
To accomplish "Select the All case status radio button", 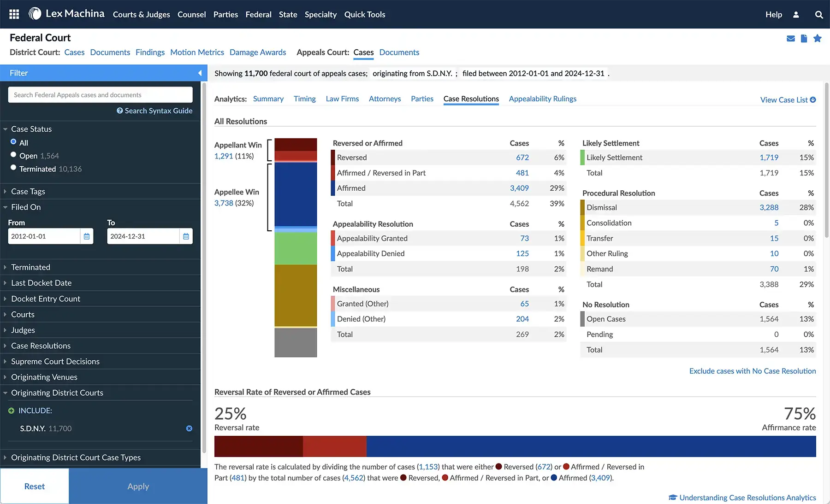I will pyautogui.click(x=13, y=142).
